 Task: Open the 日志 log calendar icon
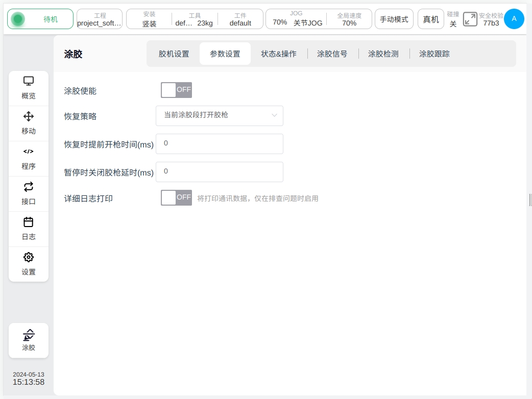coord(29,222)
